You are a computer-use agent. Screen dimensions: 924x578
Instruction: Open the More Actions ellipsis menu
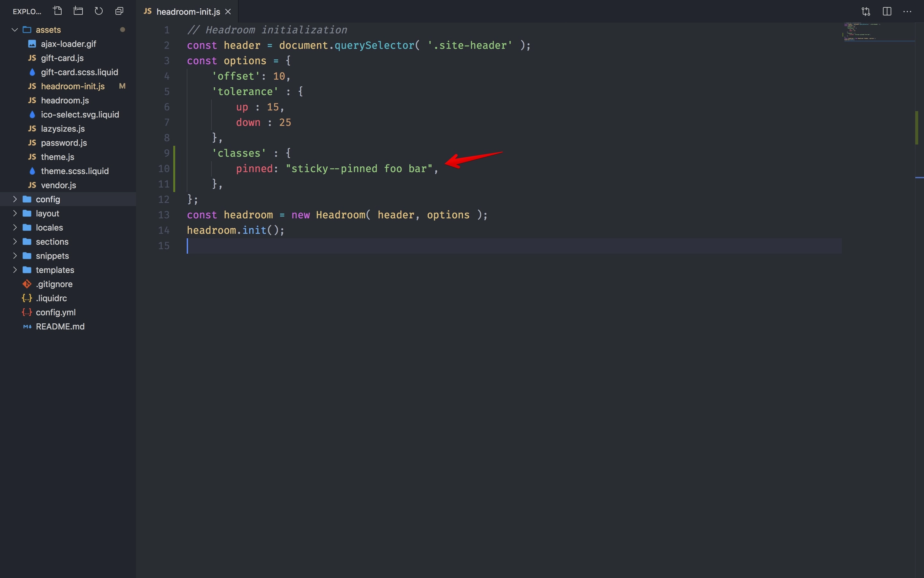click(907, 12)
